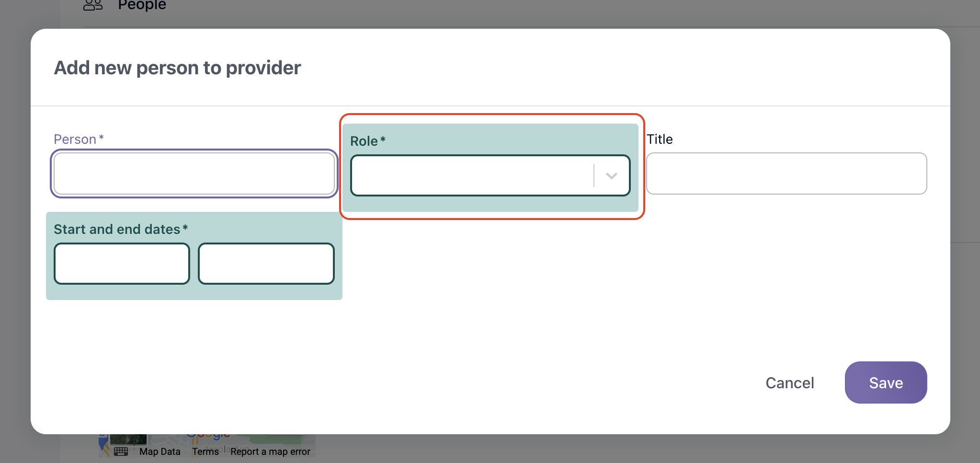Click into the Title text field
The image size is (980, 463).
[786, 174]
